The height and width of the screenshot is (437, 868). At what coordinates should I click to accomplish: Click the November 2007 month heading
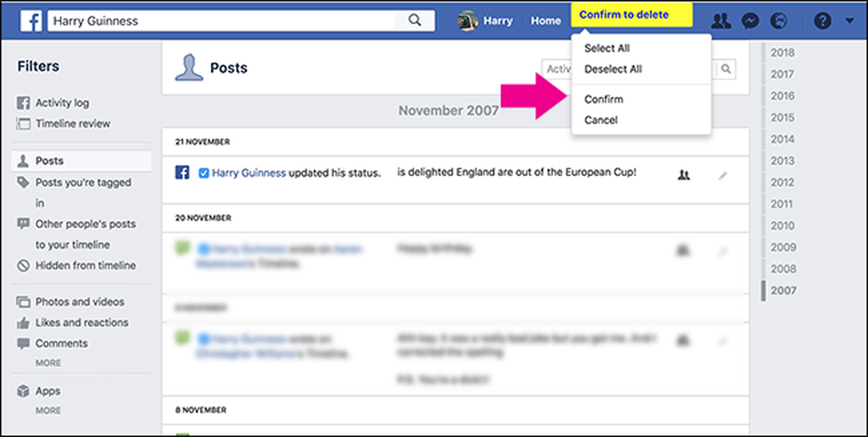pos(449,110)
